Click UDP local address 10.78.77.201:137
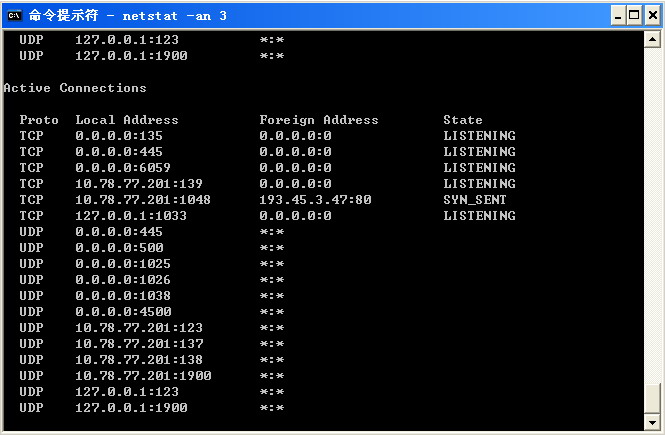The height and width of the screenshot is (435, 665). (139, 344)
